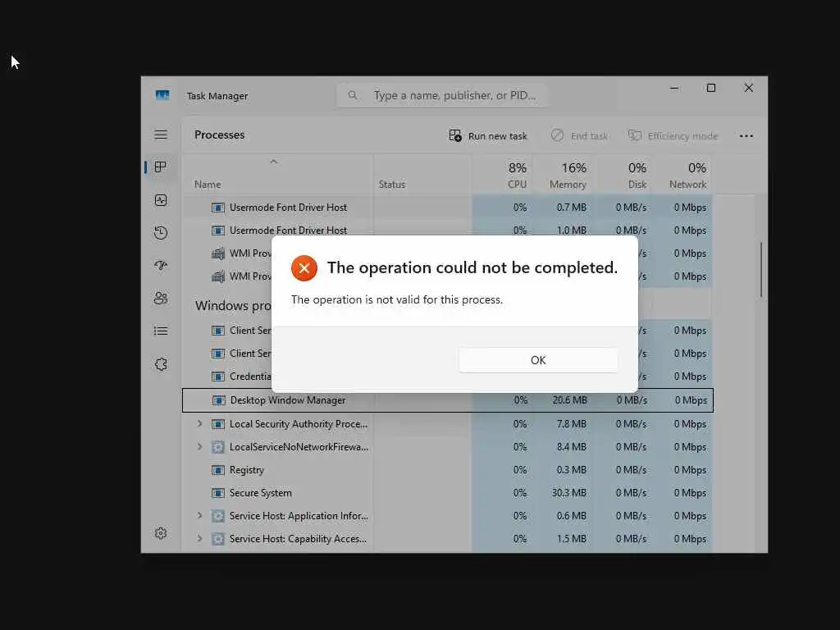Select the Processes sidebar icon
This screenshot has height=630, width=840.
point(160,167)
